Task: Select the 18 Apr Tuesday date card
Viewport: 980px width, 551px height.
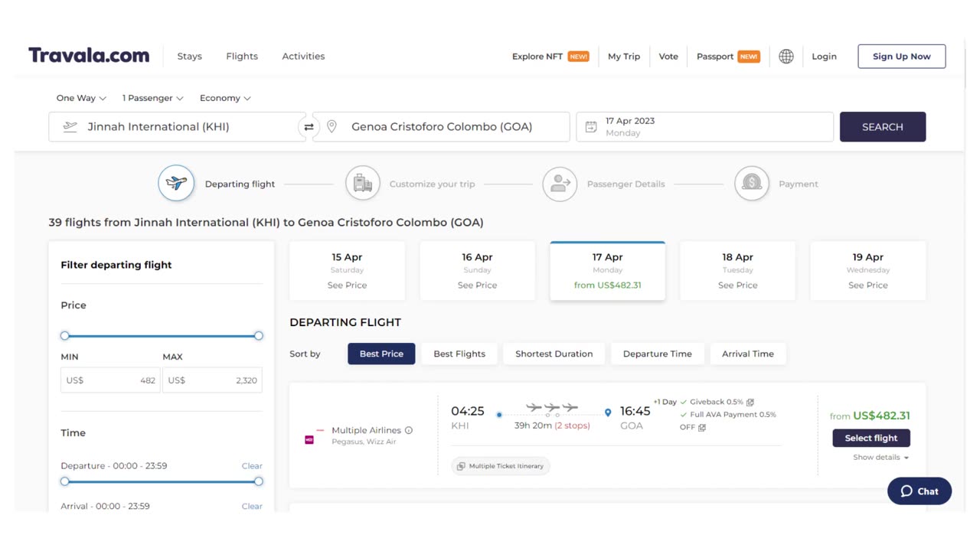Action: [x=737, y=271]
